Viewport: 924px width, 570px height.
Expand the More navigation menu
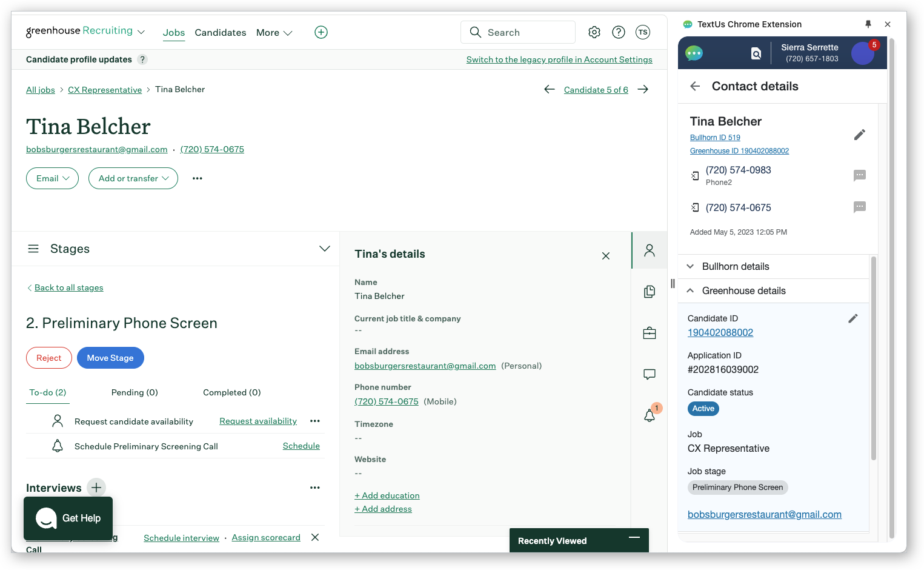click(x=274, y=33)
